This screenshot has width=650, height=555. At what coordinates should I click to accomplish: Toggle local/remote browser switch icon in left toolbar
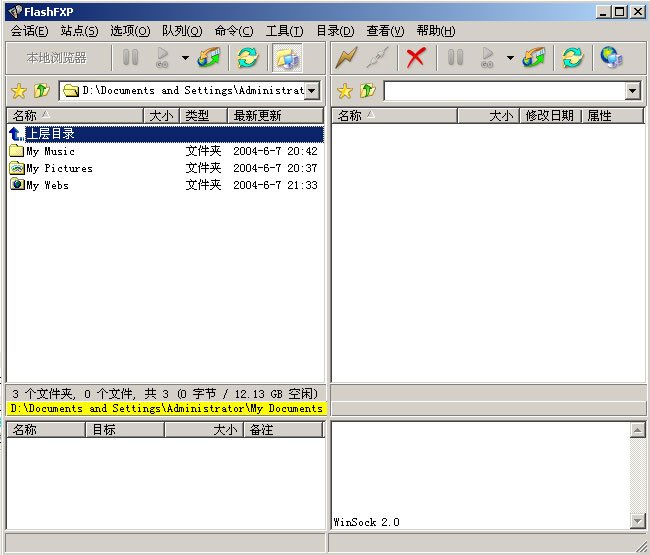[x=287, y=58]
